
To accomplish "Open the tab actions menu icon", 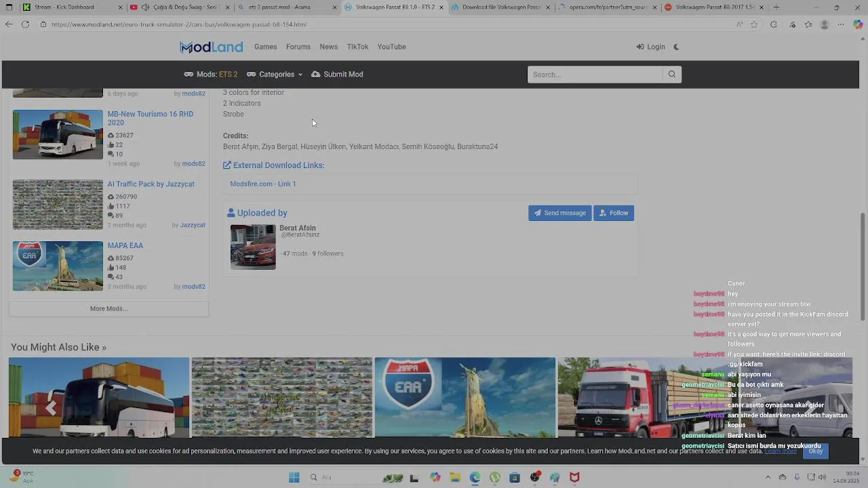I will point(9,7).
